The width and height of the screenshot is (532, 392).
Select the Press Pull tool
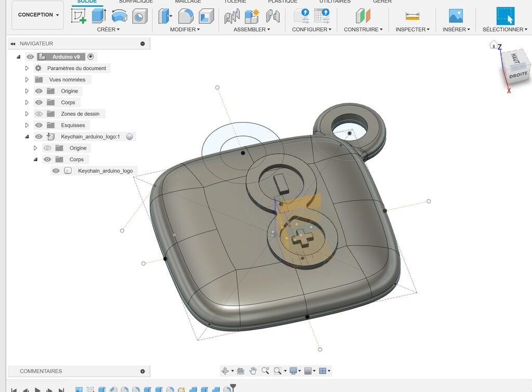[165, 16]
